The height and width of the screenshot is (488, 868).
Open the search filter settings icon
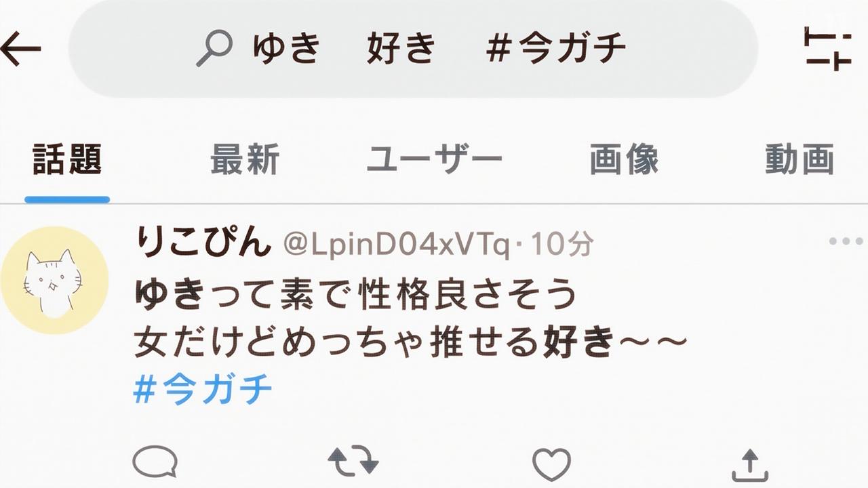[827, 49]
